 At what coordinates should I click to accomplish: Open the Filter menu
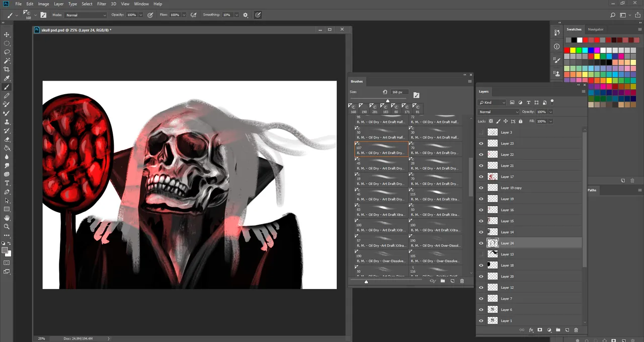tap(102, 4)
